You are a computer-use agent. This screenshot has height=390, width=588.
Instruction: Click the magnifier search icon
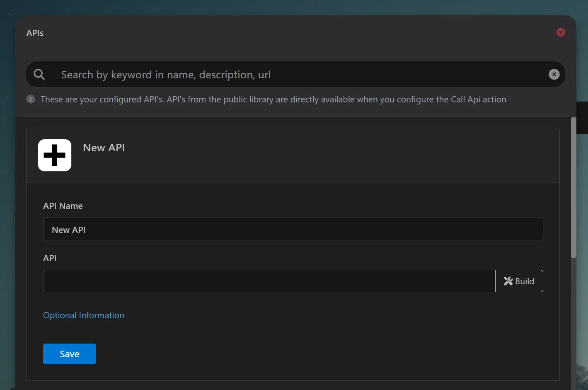[39, 74]
